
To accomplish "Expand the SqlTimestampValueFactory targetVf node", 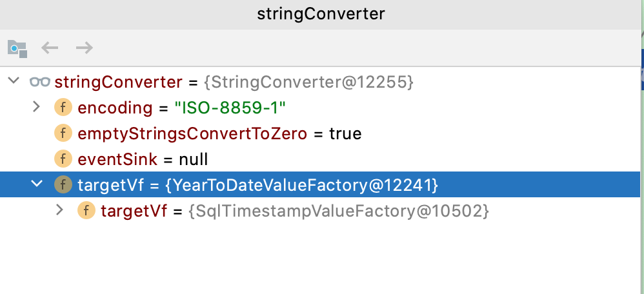I will tap(60, 210).
